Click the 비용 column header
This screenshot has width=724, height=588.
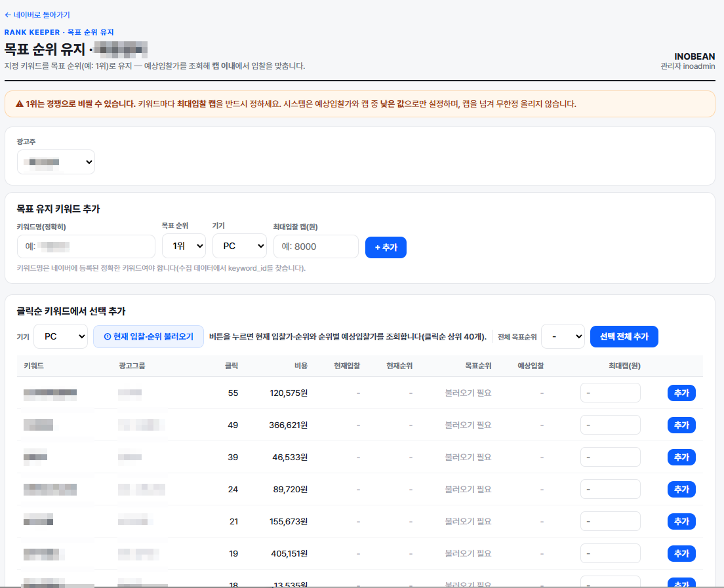point(301,366)
